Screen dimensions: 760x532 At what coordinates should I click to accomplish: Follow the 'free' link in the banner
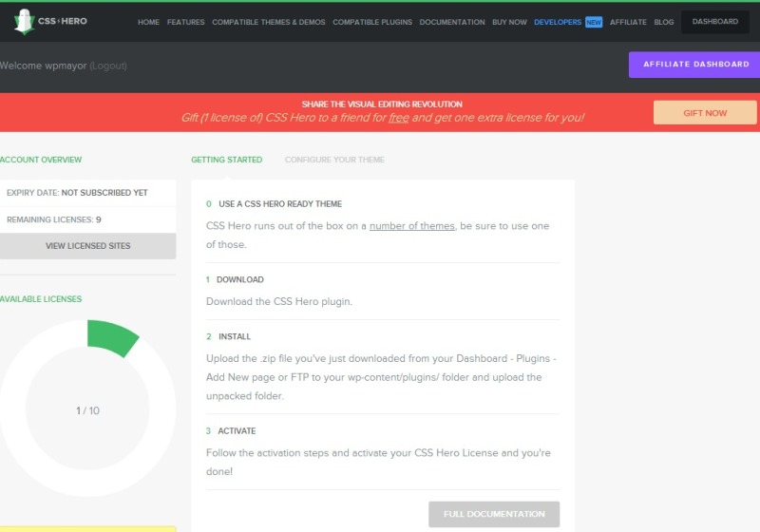tap(398, 118)
